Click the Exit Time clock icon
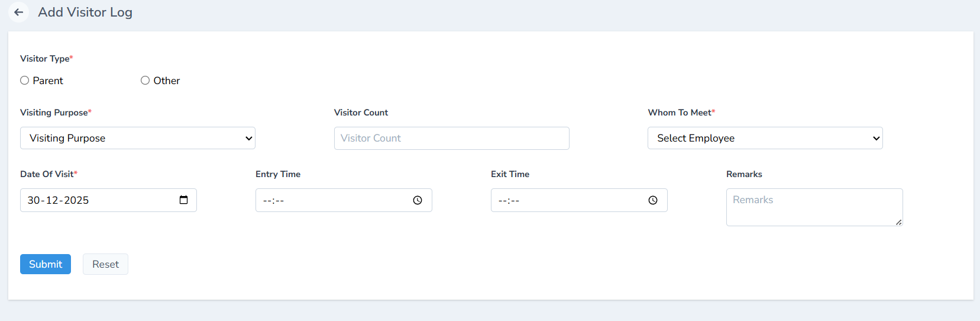980x321 pixels. pos(653,201)
